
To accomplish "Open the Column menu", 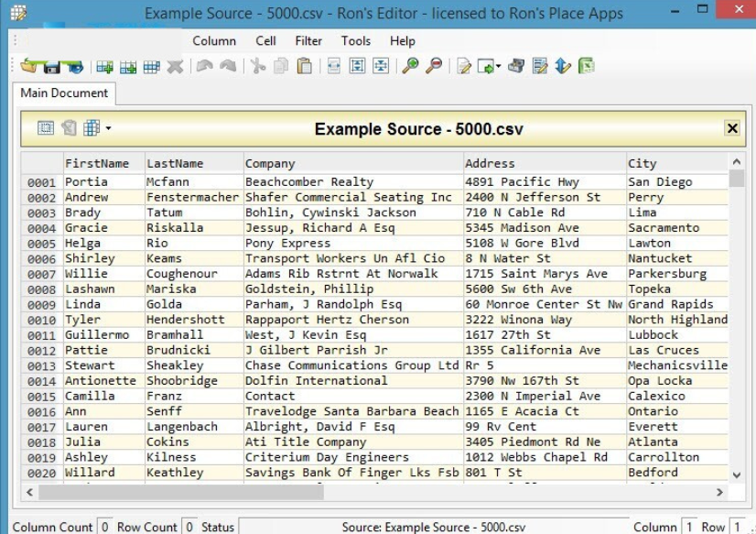I will pyautogui.click(x=214, y=41).
